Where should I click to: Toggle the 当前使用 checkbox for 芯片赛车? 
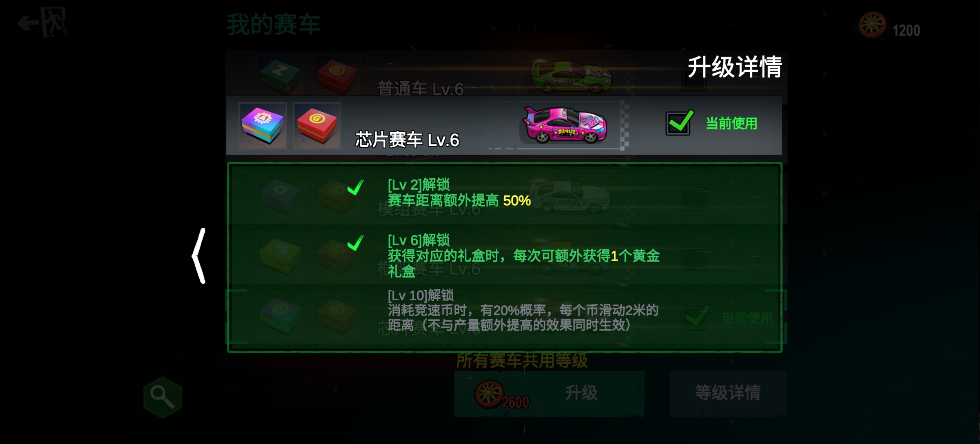pyautogui.click(x=679, y=122)
